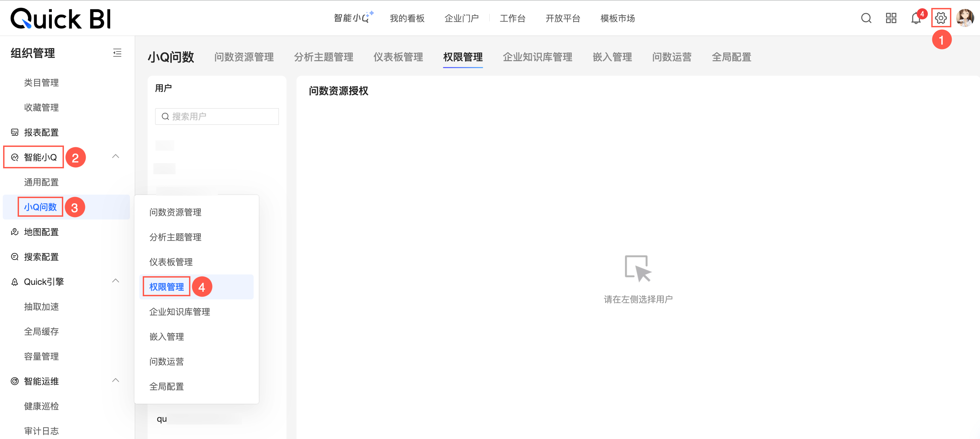The height and width of the screenshot is (439, 980).
Task: Switch to the 企业知识库管理 tab
Action: pos(537,57)
